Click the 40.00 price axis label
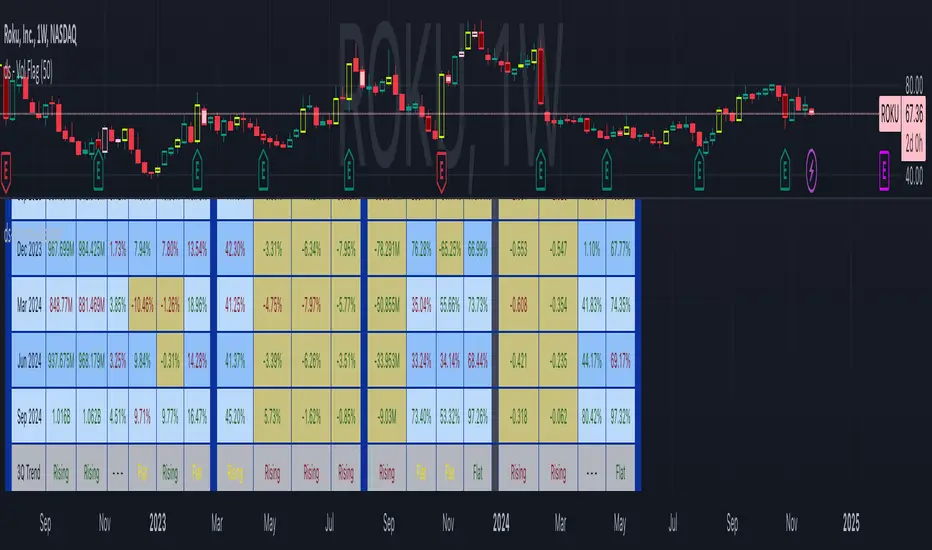This screenshot has height=550, width=932. pyautogui.click(x=914, y=175)
